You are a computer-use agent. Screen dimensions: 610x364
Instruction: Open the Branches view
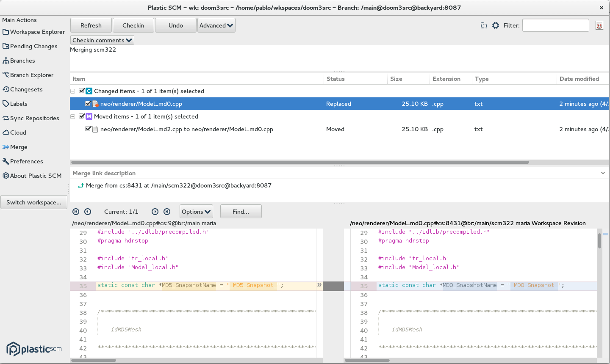coord(19,61)
